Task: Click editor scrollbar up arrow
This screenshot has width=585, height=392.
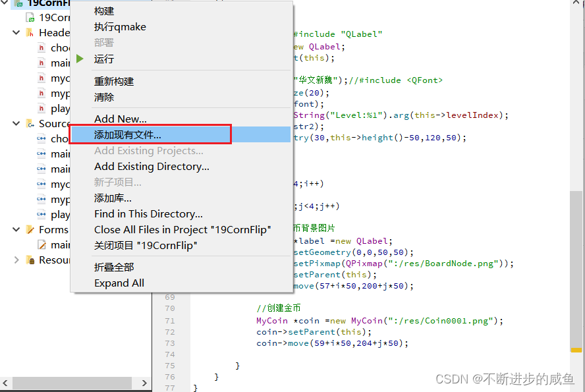Action: click(x=576, y=3)
